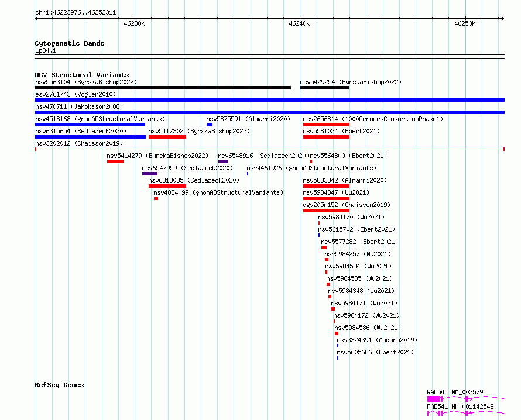Click the nsv3202012 (Chaisson2019) label
The image size is (521, 420).
coord(79,143)
